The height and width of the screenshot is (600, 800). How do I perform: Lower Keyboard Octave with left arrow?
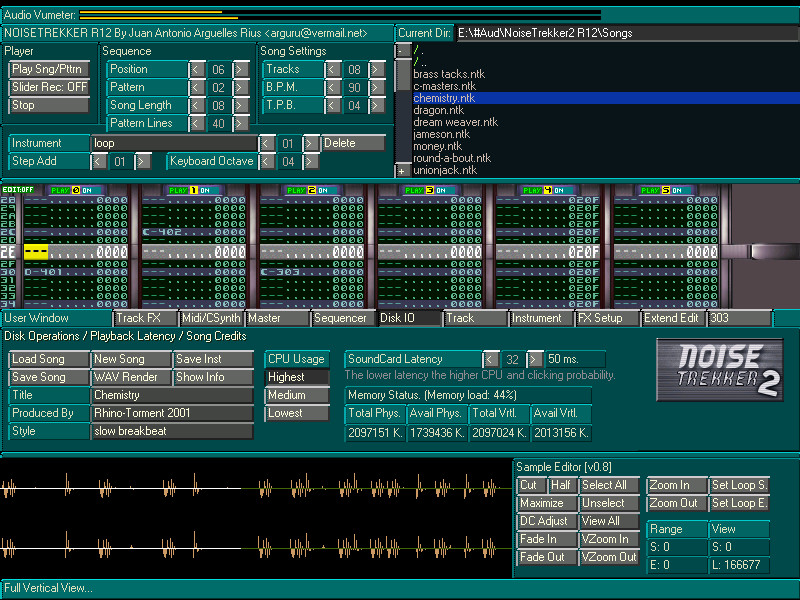266,162
